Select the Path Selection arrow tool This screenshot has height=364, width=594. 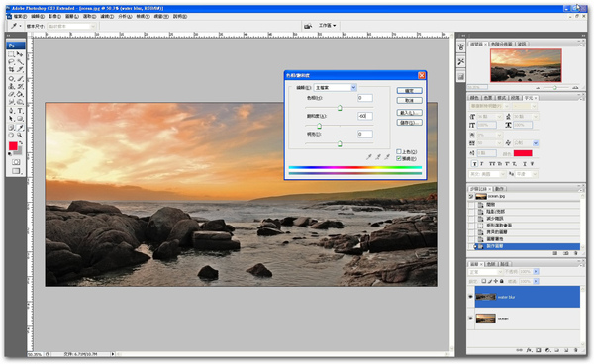[11, 119]
